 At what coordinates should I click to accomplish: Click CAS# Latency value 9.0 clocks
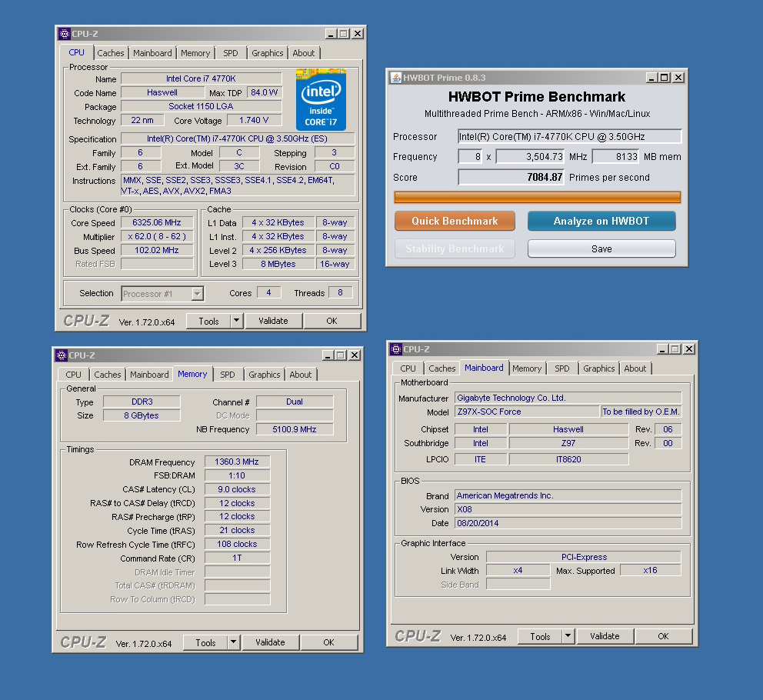click(237, 489)
